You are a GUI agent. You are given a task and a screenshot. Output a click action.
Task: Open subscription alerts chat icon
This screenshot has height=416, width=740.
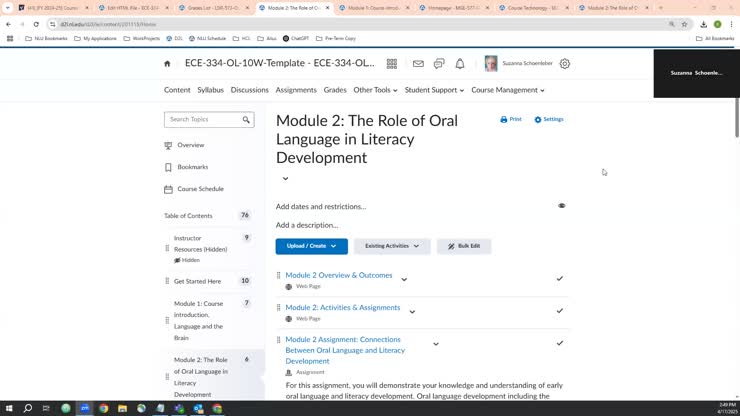click(439, 64)
